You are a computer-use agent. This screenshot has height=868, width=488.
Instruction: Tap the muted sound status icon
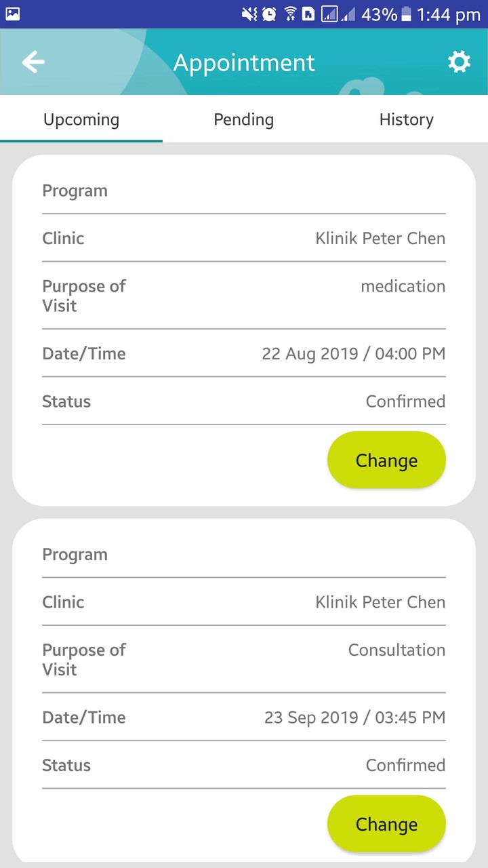(249, 14)
